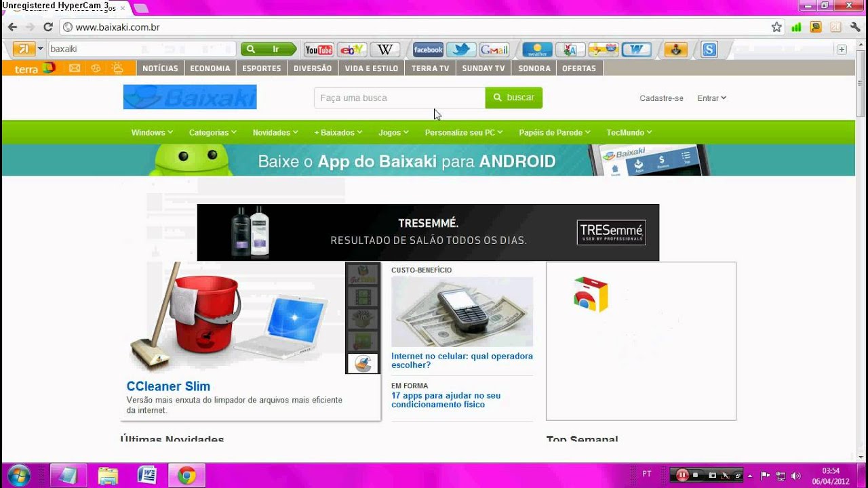Open the OFERTAS tab
Screen dimensions: 868x488
tap(579, 68)
